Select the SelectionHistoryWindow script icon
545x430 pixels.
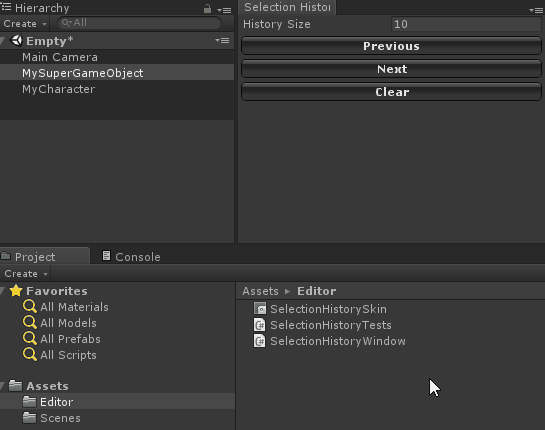pos(260,341)
